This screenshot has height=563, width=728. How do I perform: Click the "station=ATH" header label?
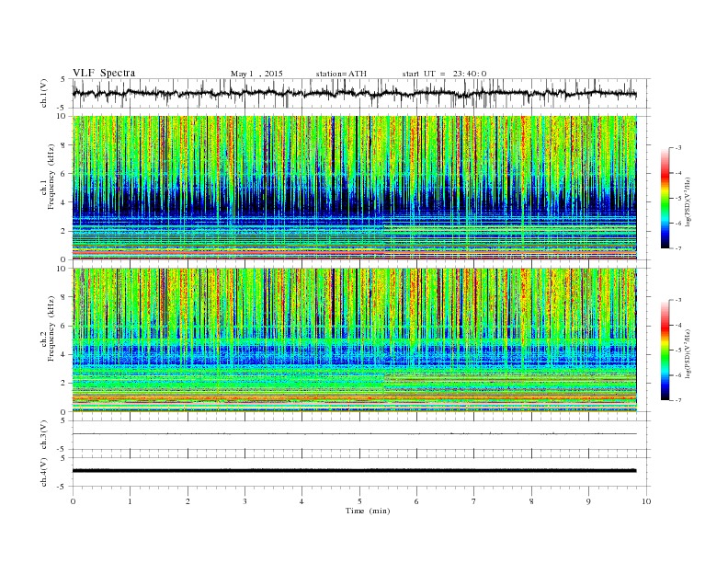[341, 74]
